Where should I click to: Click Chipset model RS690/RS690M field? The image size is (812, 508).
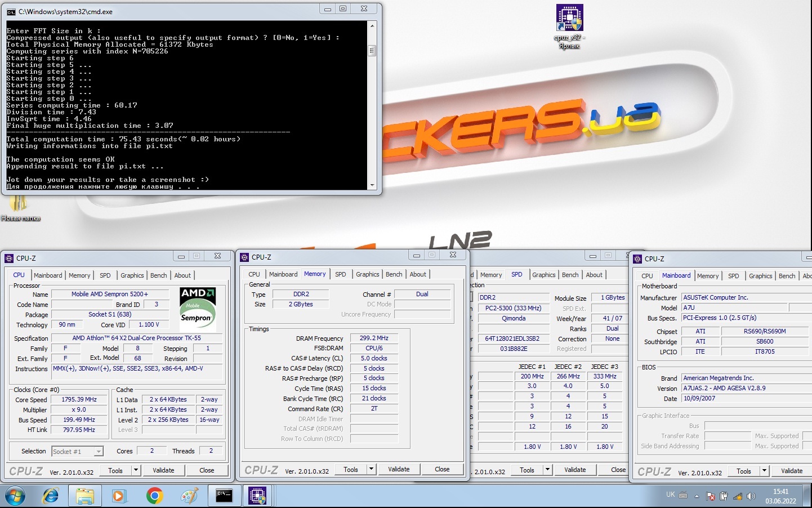tap(765, 331)
